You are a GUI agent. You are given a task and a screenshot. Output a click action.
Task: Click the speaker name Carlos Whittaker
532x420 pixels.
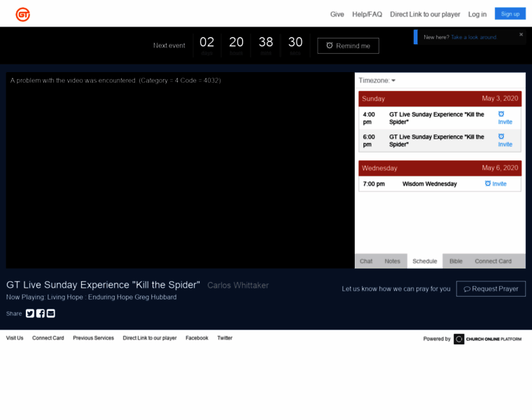(x=238, y=286)
